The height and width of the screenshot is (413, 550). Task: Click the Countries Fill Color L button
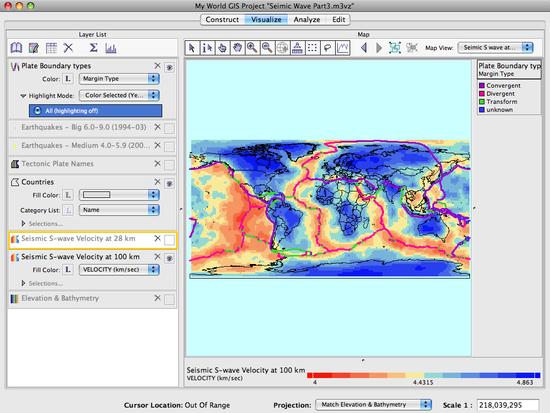(68, 195)
